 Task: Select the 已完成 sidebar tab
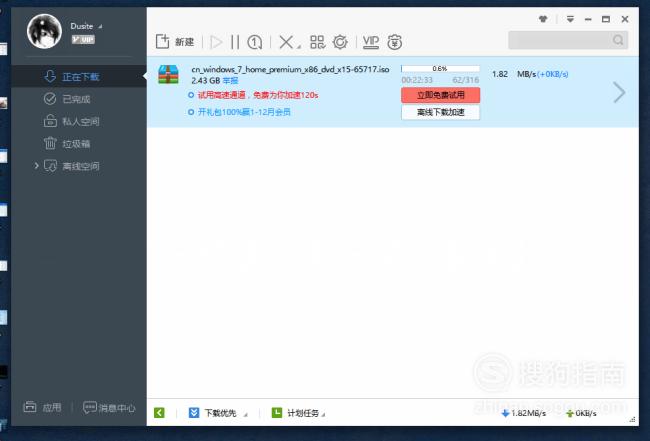(78, 99)
